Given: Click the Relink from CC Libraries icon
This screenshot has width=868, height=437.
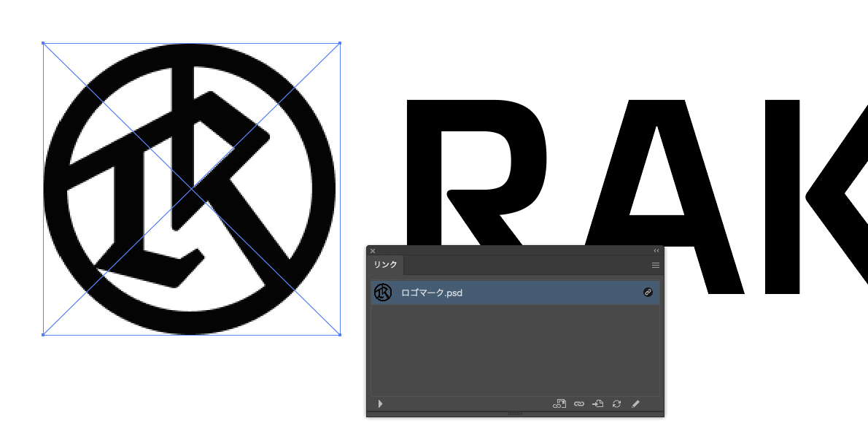Looking at the screenshot, I should point(559,403).
